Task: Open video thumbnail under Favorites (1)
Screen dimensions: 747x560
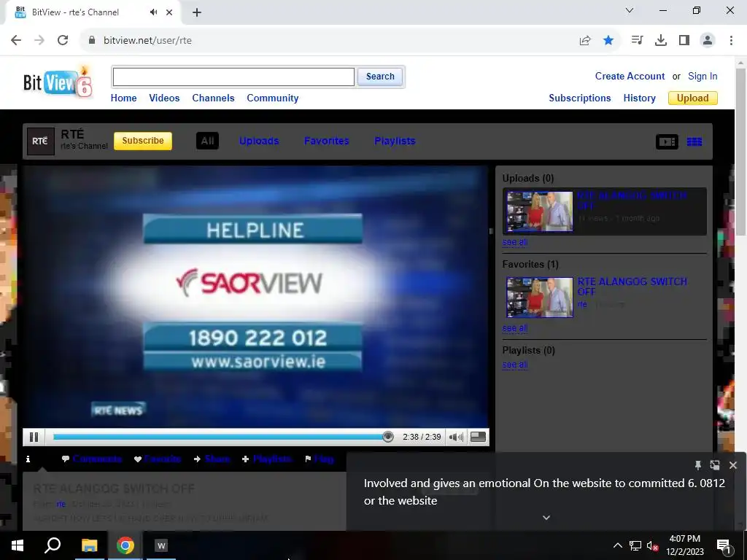Action: click(x=540, y=297)
